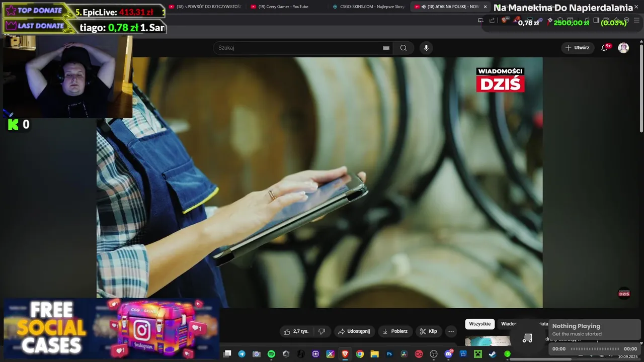
Task: Open the YouTube account avatar menu
Action: (623, 48)
